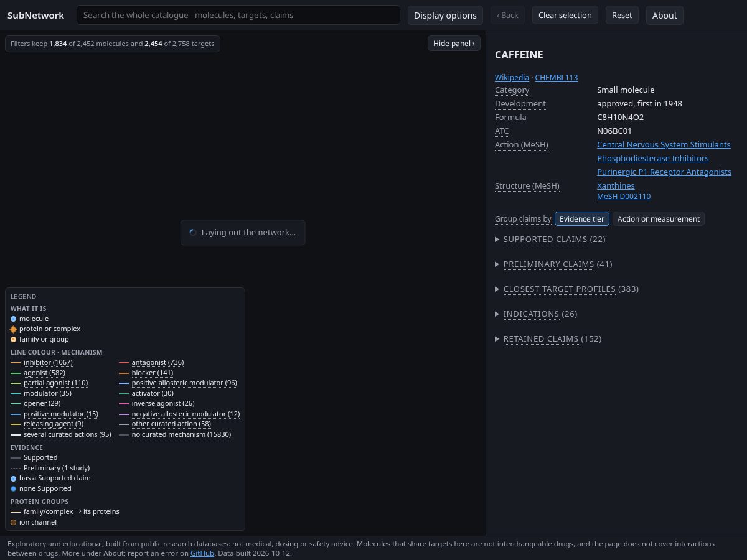747x560 pixels.
Task: Click the N06BC01 ATC code value
Action: [614, 131]
